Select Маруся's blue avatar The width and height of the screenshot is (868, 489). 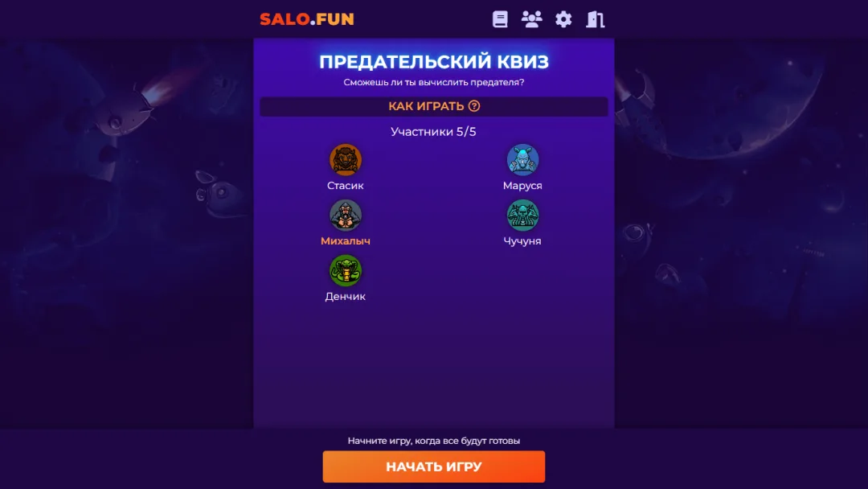522,160
